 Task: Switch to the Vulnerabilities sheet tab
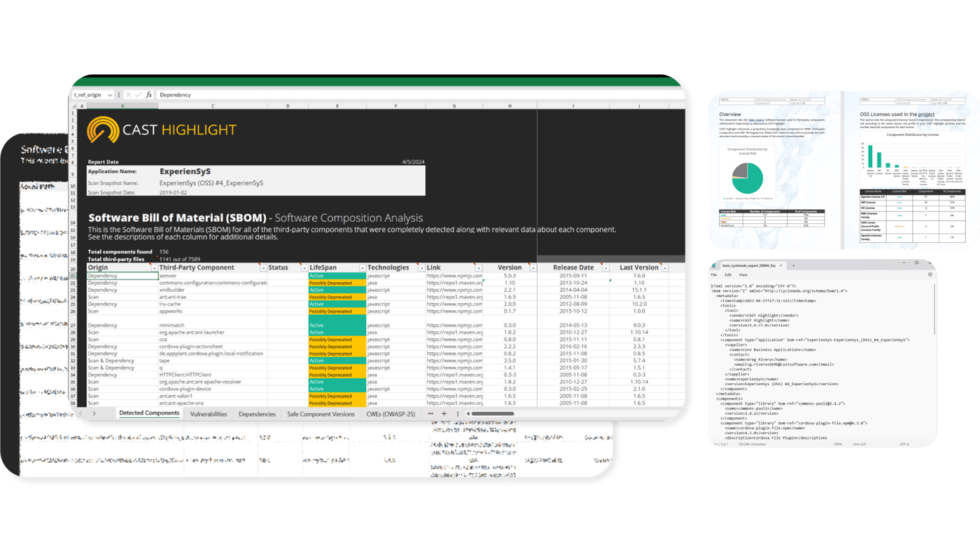209,414
